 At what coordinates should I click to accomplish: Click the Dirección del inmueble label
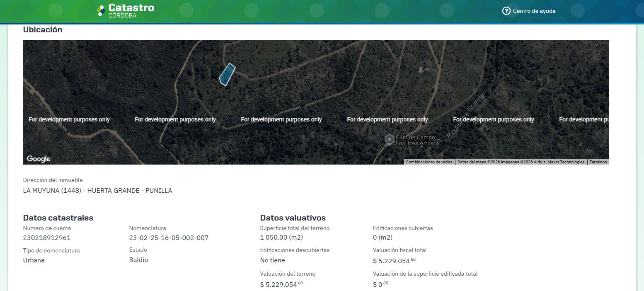(x=53, y=180)
